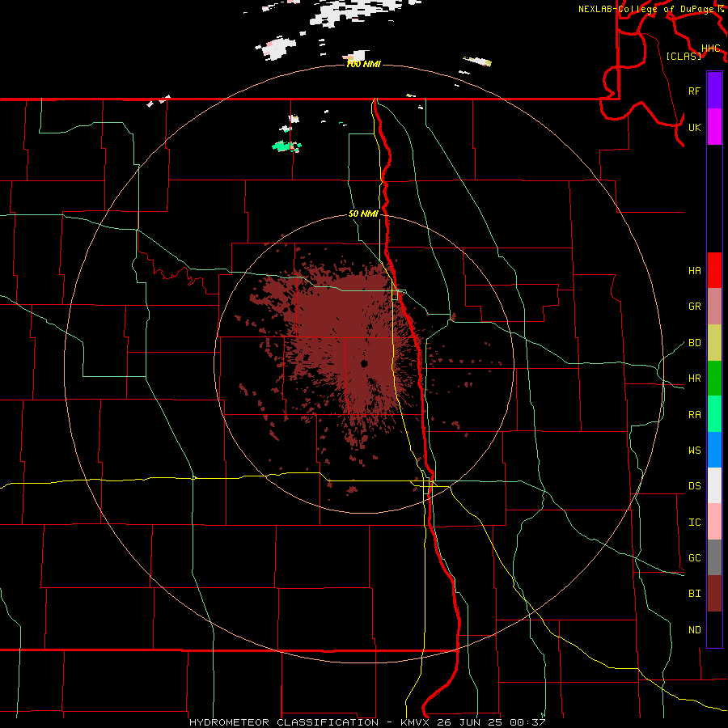Click the HA red legend swatch

pyautogui.click(x=714, y=270)
